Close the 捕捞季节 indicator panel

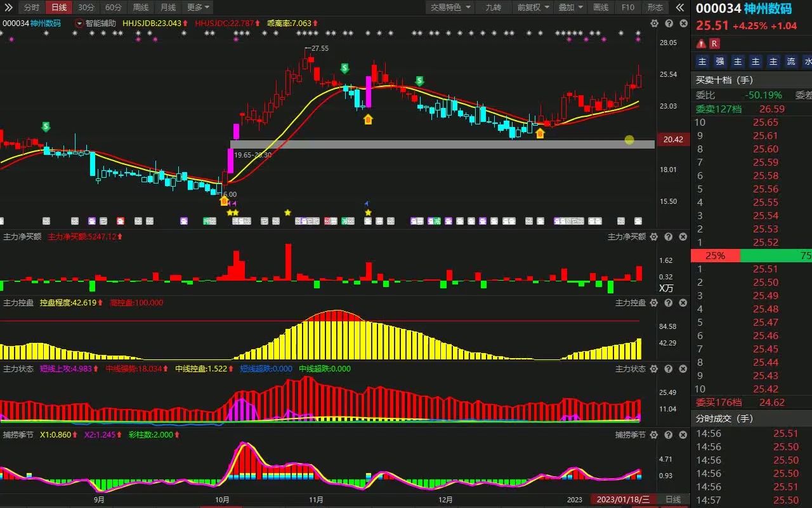click(683, 435)
